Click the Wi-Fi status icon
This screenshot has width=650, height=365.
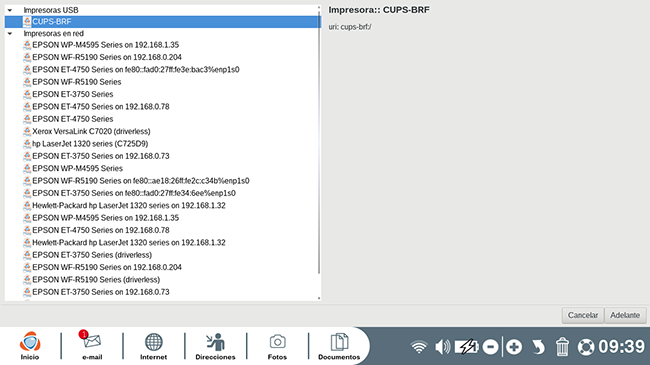point(419,347)
